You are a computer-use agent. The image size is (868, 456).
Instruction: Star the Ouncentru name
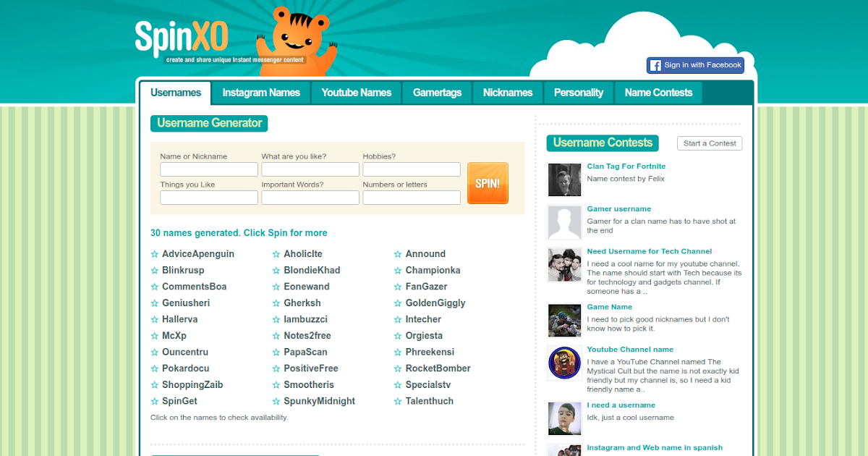(x=155, y=352)
